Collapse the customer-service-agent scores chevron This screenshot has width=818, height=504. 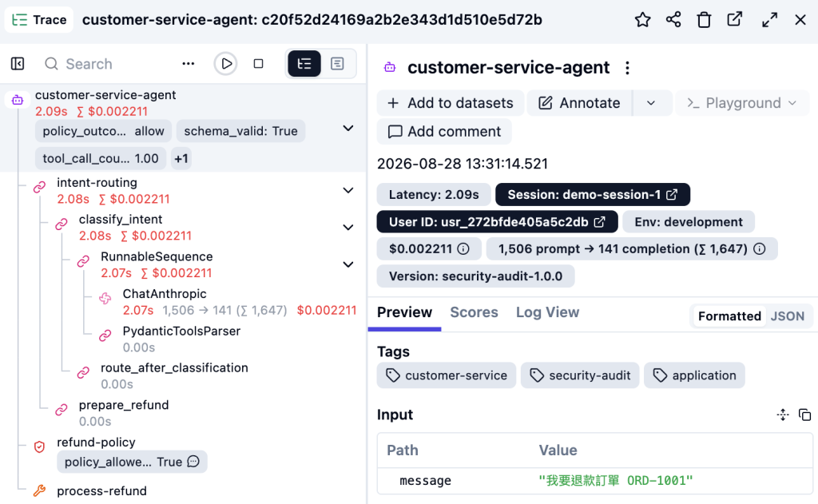[x=348, y=129]
